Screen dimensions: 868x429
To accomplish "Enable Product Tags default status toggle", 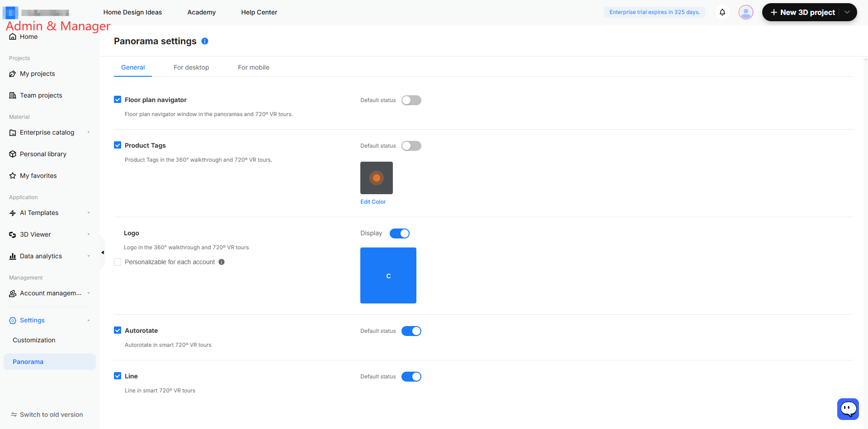I will [x=411, y=146].
